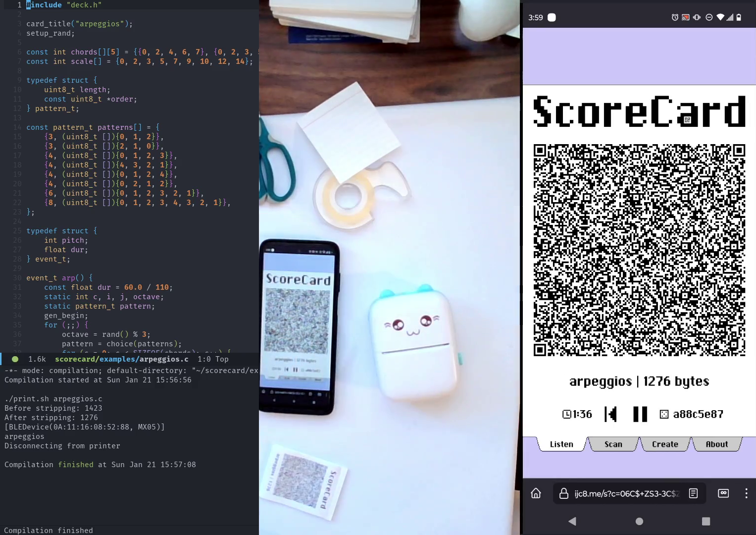Click the green status dot in Emacs modeline
The image size is (756, 535).
click(x=15, y=359)
